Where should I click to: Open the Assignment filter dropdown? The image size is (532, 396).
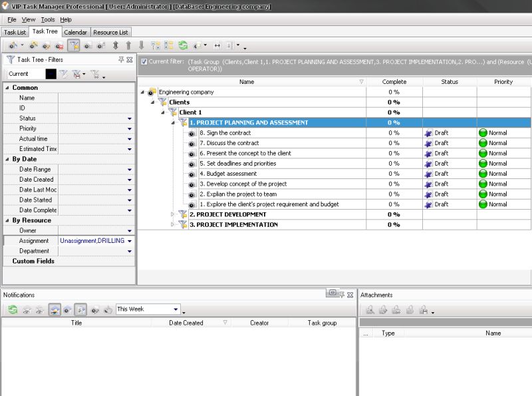(x=130, y=241)
